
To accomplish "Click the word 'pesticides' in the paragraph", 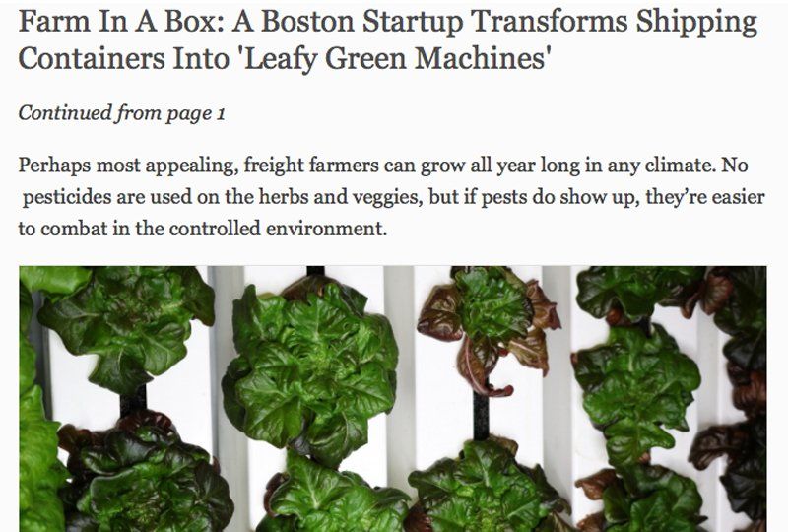I will coord(67,197).
